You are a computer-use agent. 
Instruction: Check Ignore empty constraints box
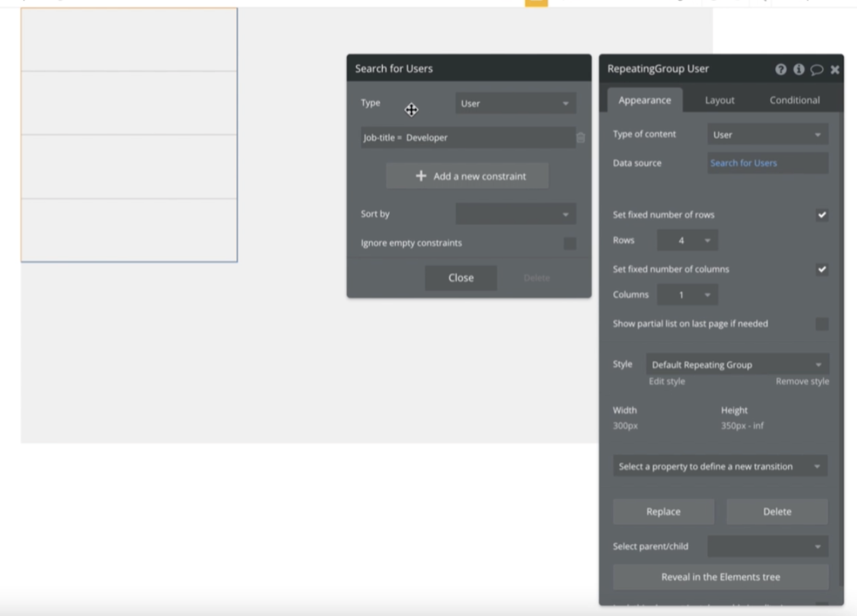point(570,243)
